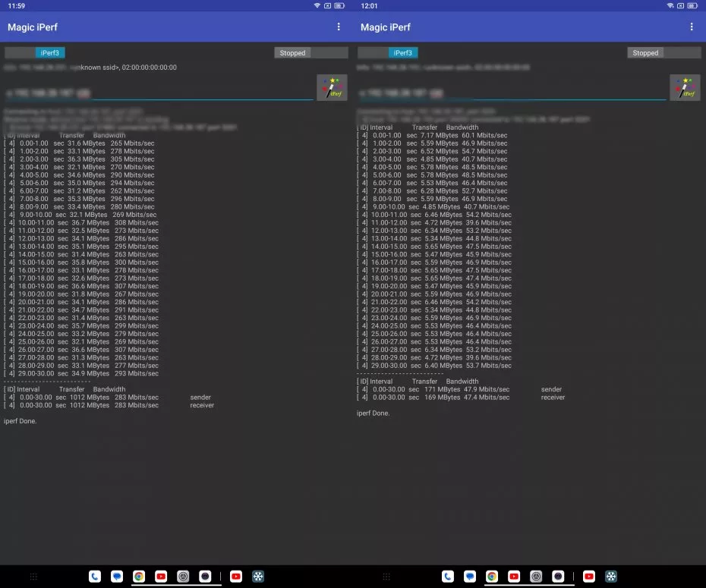Launch Chrome from the left taskbar
Screen dimensions: 706x588
pos(139,577)
